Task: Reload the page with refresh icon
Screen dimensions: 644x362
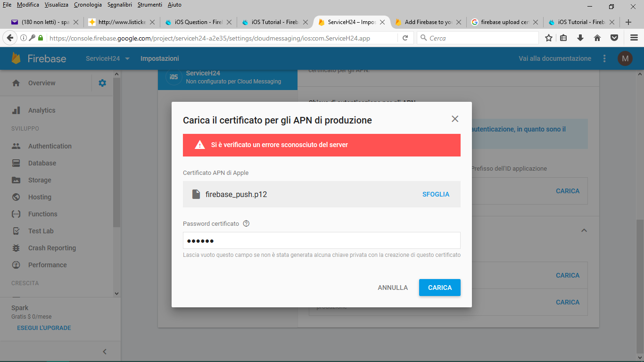Action: point(405,38)
